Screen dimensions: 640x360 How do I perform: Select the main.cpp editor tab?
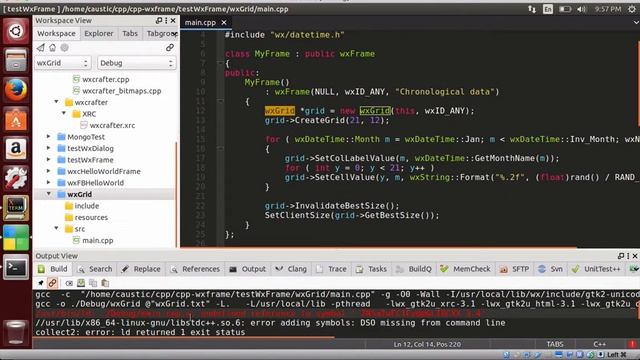click(200, 22)
